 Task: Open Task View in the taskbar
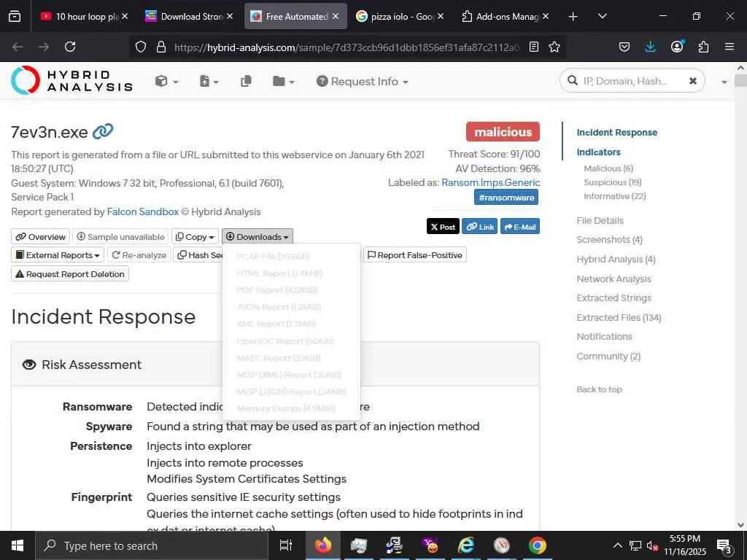coord(286,545)
